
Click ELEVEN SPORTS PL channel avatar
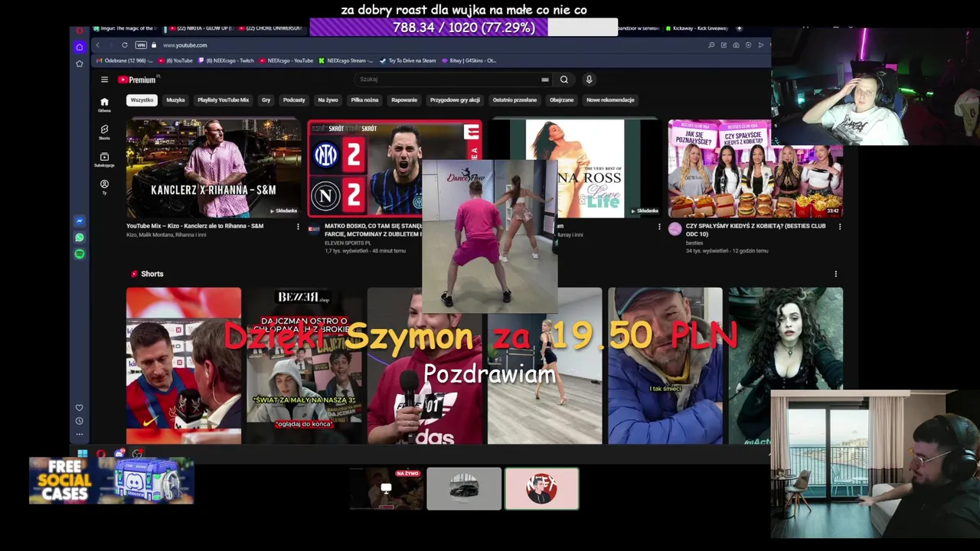coord(314,229)
